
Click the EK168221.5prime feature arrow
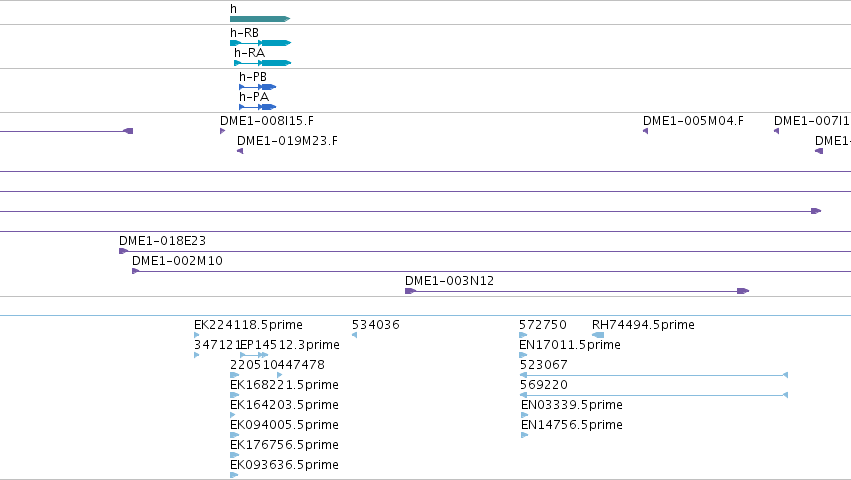[234, 395]
